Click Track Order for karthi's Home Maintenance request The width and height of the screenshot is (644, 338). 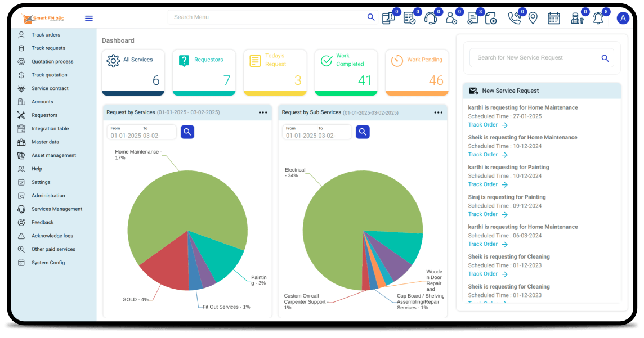(x=482, y=124)
